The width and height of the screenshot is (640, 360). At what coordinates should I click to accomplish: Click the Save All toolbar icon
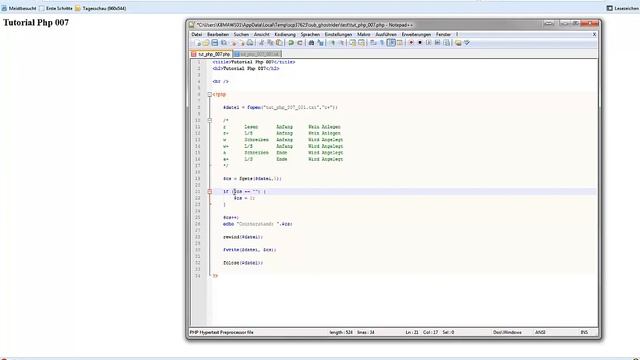pos(224,43)
